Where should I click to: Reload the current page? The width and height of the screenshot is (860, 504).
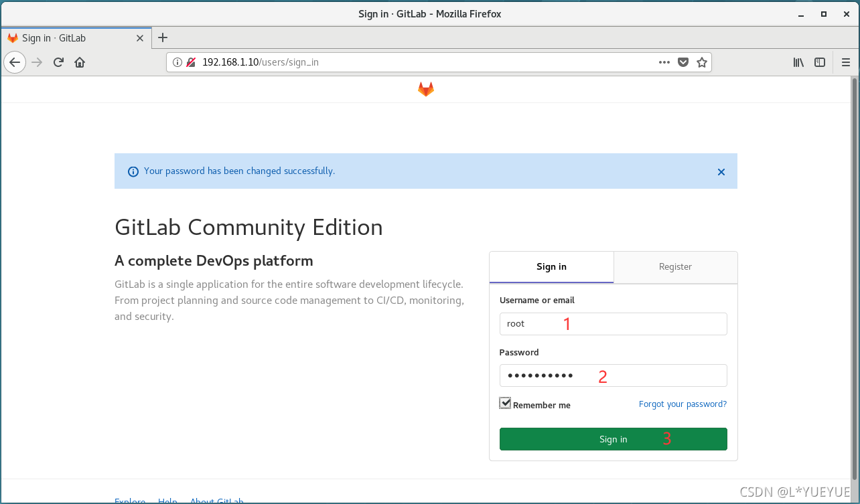point(58,62)
